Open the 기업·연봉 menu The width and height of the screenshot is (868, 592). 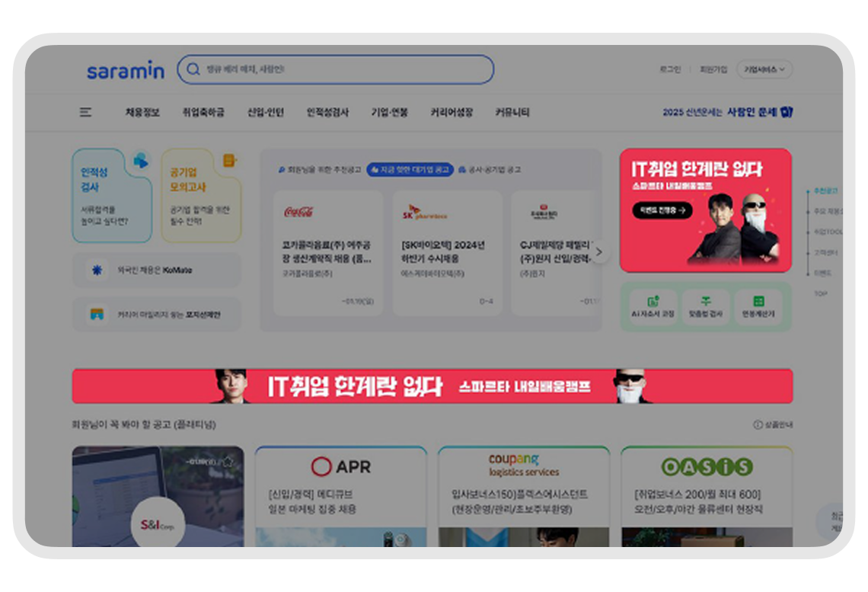[x=389, y=112]
